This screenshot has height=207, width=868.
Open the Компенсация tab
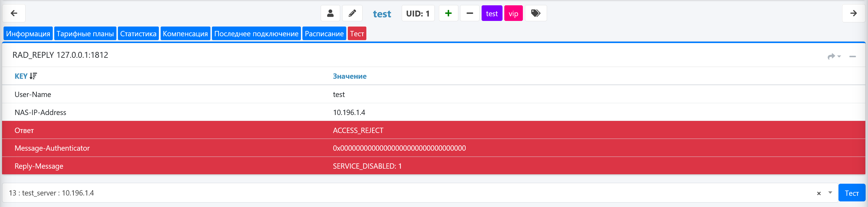[185, 33]
